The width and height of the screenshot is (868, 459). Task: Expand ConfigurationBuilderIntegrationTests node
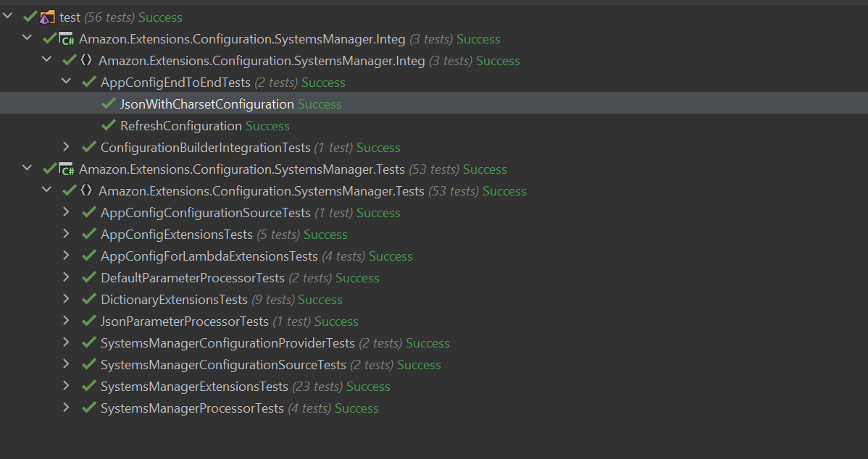(x=67, y=147)
